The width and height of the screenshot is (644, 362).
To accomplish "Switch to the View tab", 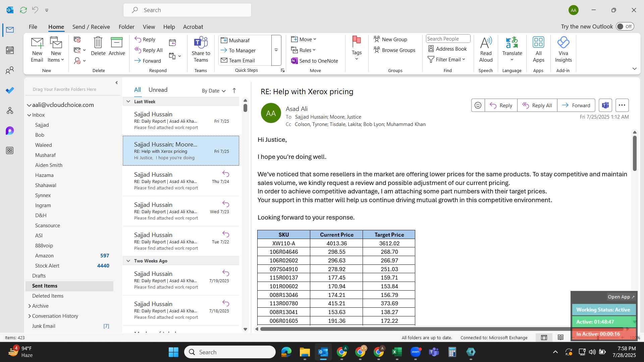I will [149, 27].
